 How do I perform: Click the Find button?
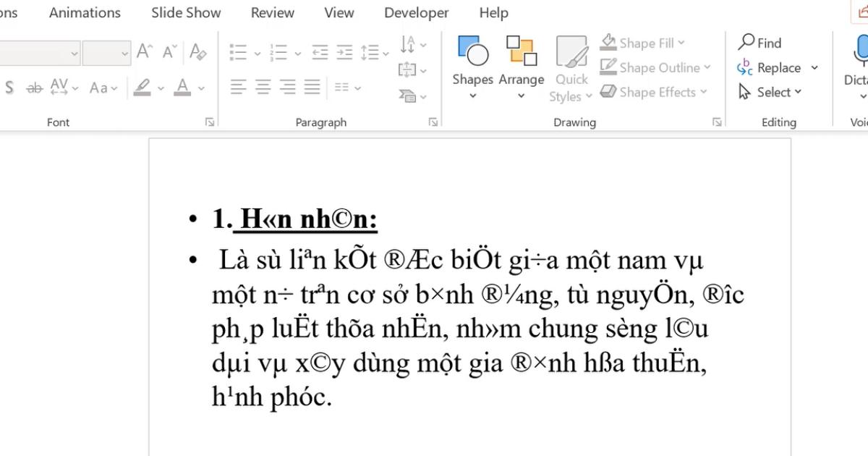coord(759,43)
